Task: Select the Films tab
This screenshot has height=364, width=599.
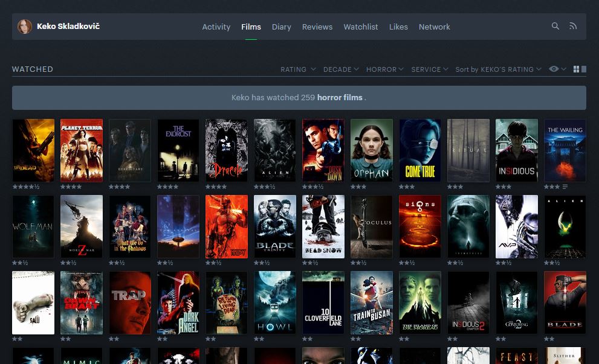Action: 251,27
